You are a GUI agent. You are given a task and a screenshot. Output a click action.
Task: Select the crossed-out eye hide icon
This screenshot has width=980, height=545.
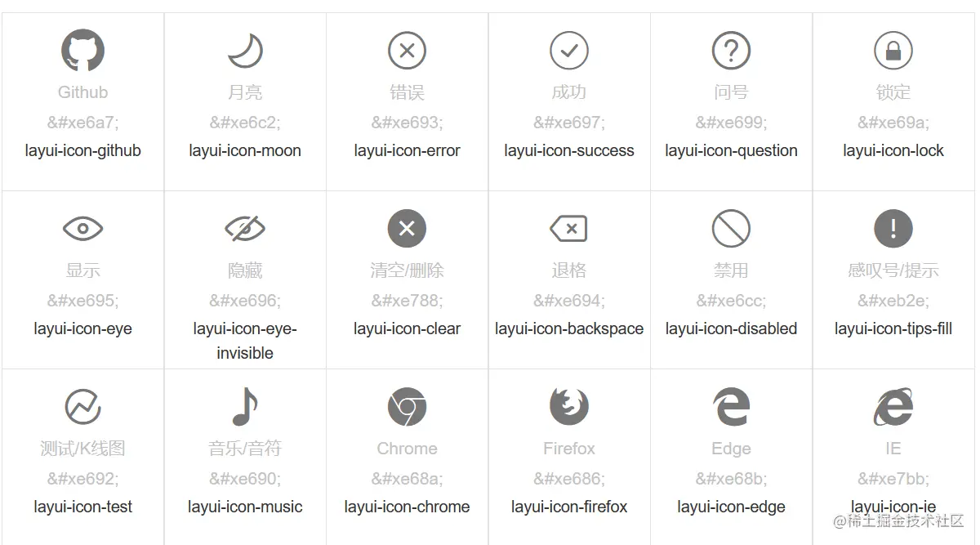[x=245, y=229]
